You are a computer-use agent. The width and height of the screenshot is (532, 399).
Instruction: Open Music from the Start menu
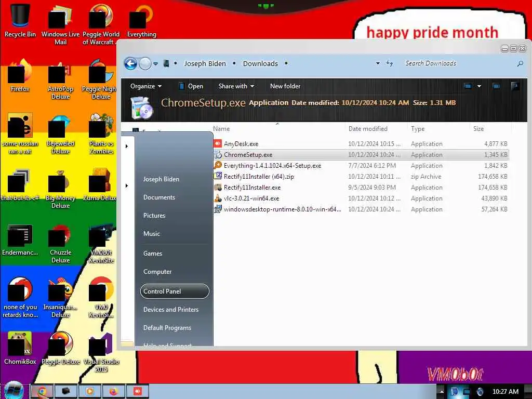[152, 233]
